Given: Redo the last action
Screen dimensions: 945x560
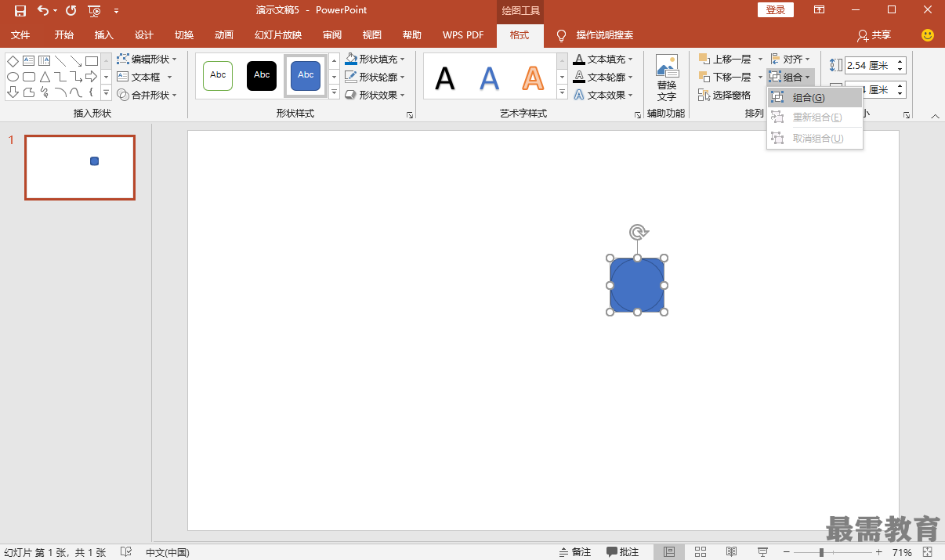Looking at the screenshot, I should (x=71, y=10).
